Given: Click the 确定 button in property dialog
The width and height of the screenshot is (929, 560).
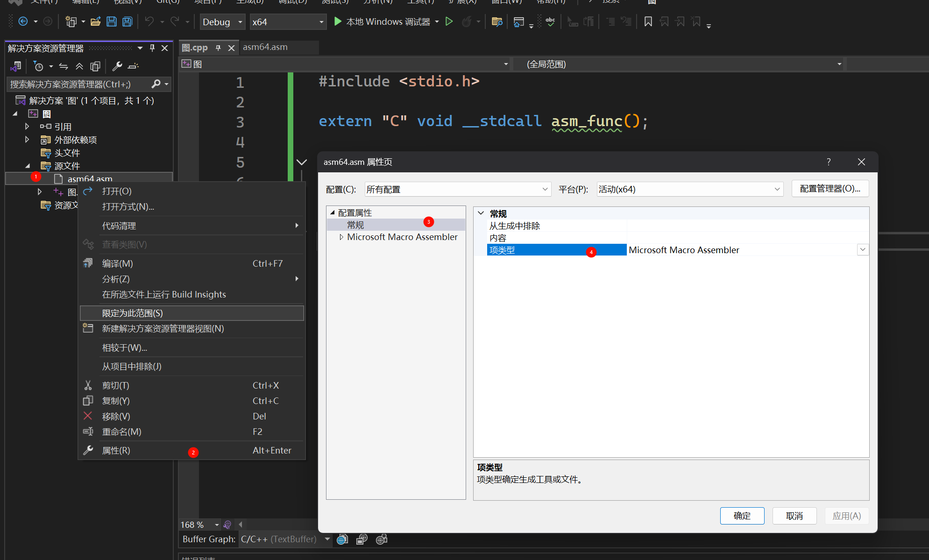Looking at the screenshot, I should [x=742, y=516].
